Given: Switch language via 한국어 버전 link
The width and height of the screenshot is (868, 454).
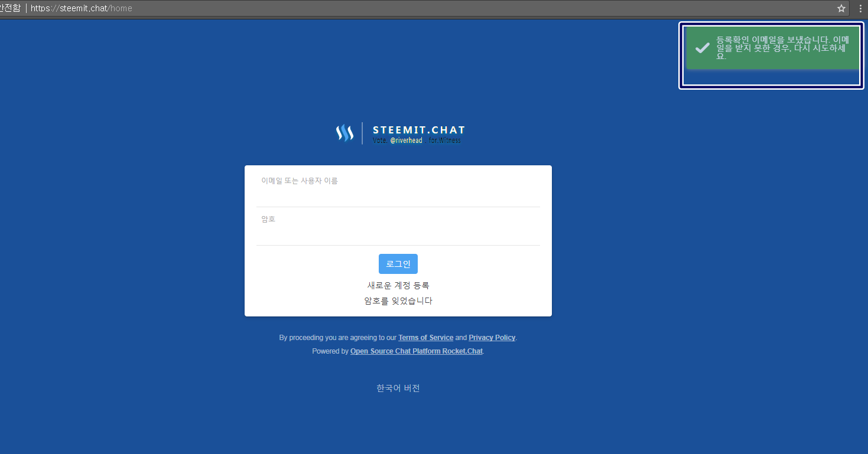Looking at the screenshot, I should coord(398,388).
